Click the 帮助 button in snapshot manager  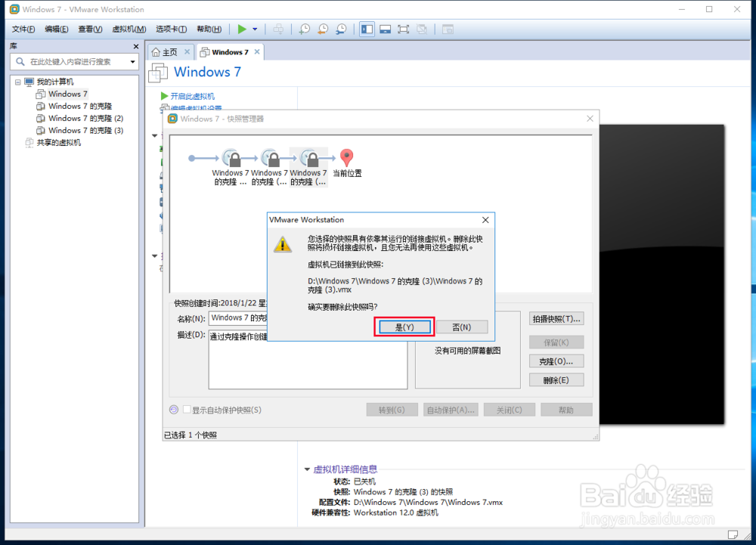point(566,410)
